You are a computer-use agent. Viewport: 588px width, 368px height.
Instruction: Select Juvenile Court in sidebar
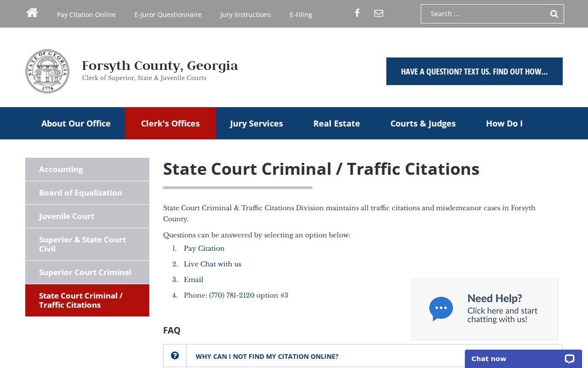click(x=87, y=216)
